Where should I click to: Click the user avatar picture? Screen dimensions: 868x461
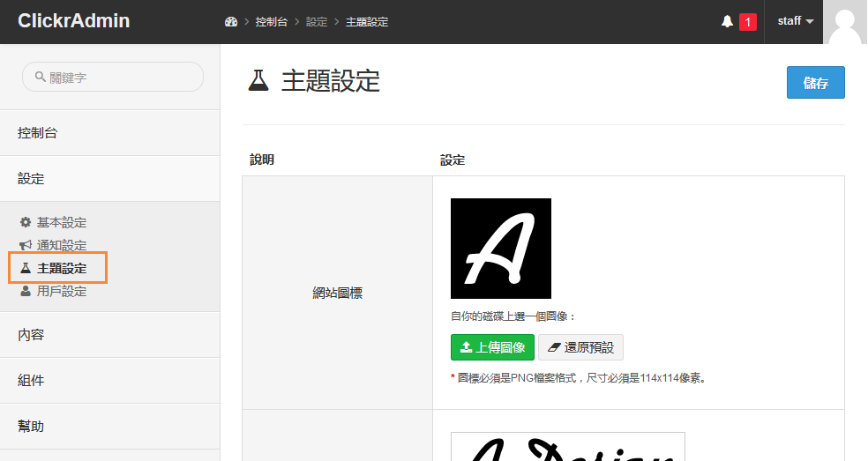(x=845, y=22)
